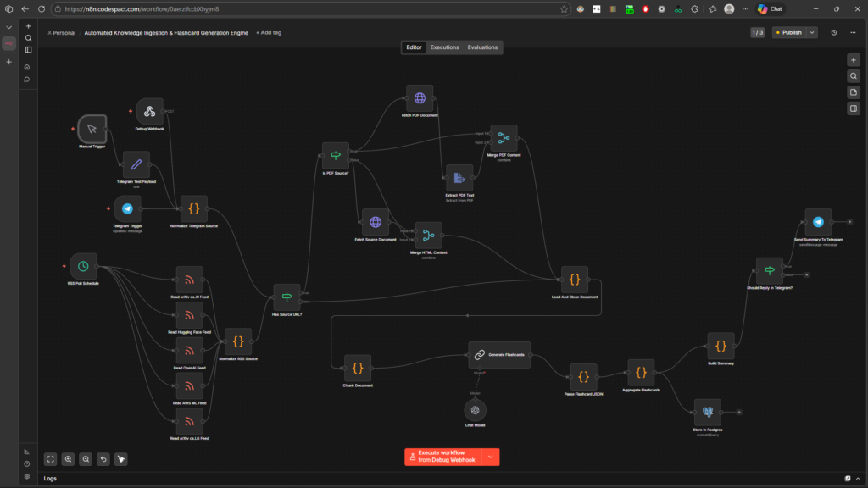868x488 pixels.
Task: Click the zoom in canvas button
Action: (68, 459)
